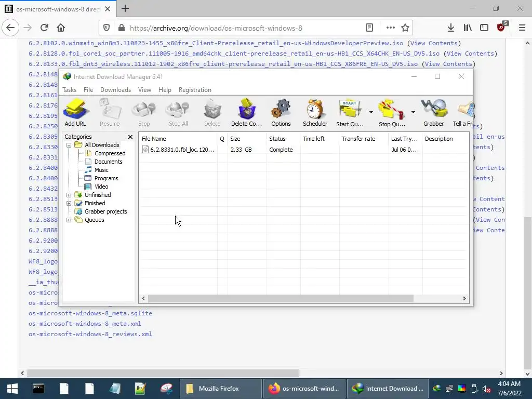532x399 pixels.
Task: Select the 6.2.8331.0.fbl_loc download row
Action: [304, 150]
